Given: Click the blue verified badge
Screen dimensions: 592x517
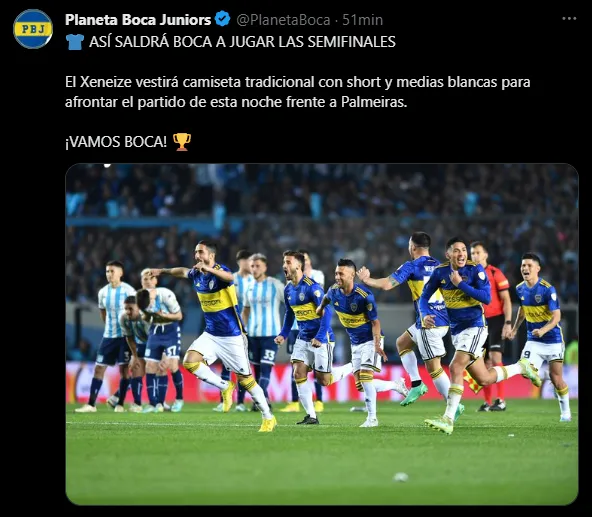Looking at the screenshot, I should click(x=223, y=19).
